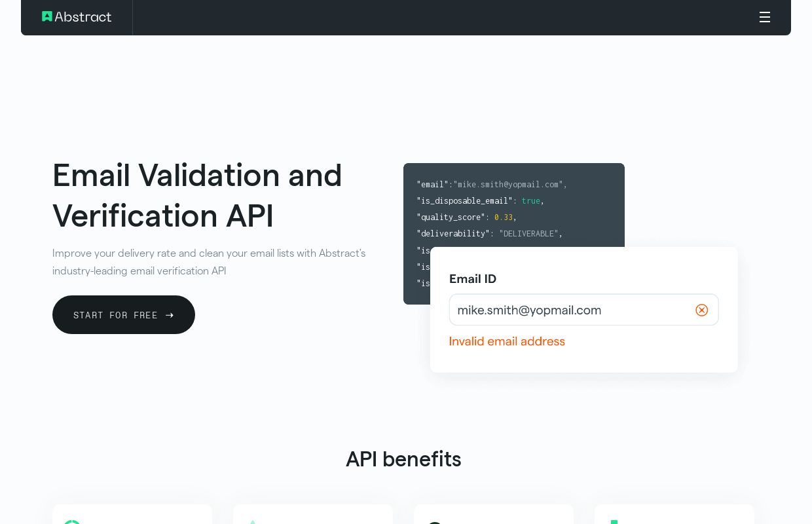This screenshot has height=524, width=812.
Task: Click the Abstract logo in header
Action: point(77,17)
